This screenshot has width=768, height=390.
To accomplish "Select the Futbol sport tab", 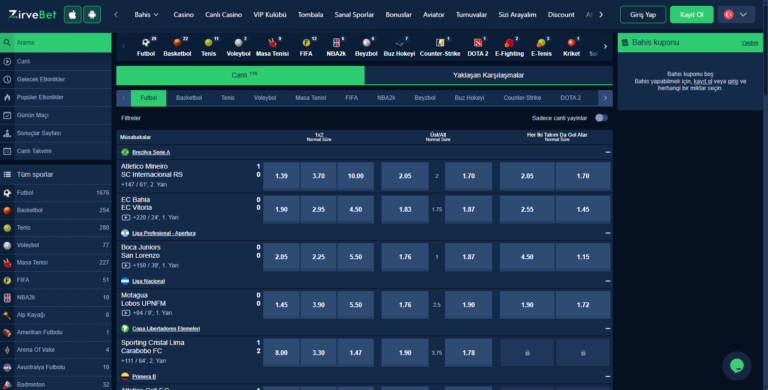I will (x=148, y=98).
